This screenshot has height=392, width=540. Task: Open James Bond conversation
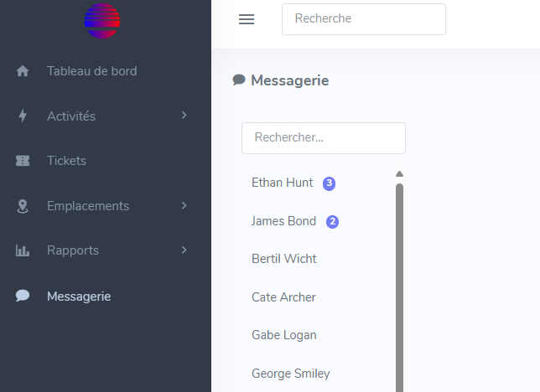click(x=284, y=221)
